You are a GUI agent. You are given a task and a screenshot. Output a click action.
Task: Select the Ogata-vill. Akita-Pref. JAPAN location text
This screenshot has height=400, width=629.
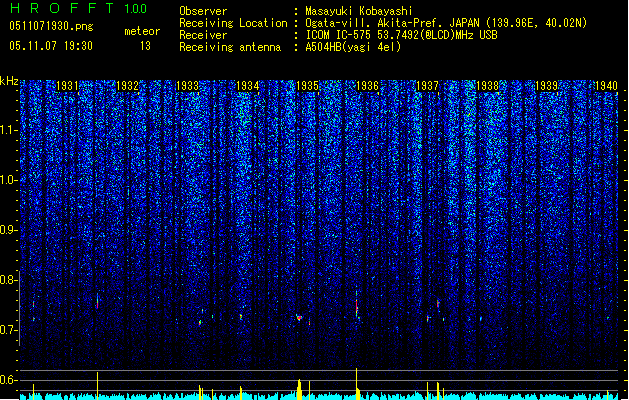[x=446, y=23]
